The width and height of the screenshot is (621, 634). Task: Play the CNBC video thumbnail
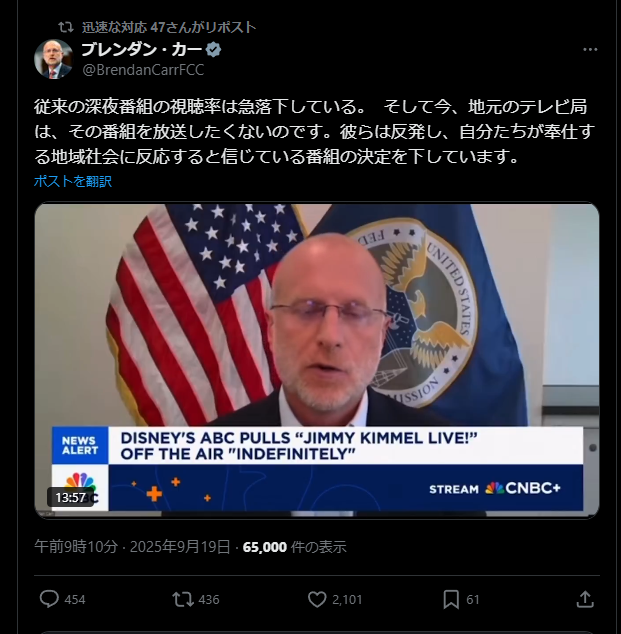317,361
